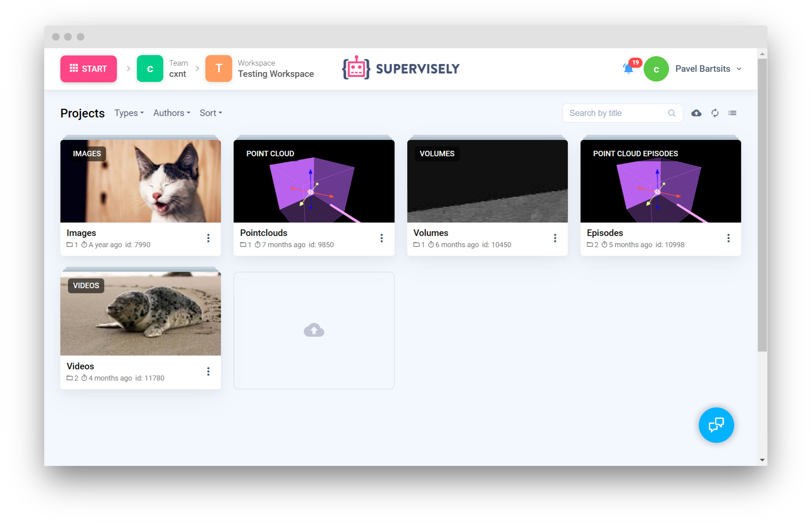Open notifications bell with 19 badge

tap(629, 68)
